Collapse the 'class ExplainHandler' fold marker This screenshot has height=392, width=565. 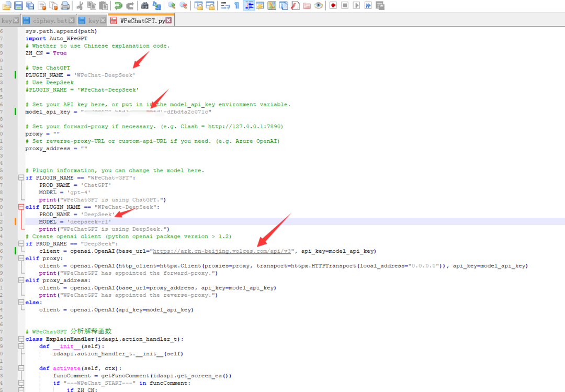coord(21,339)
